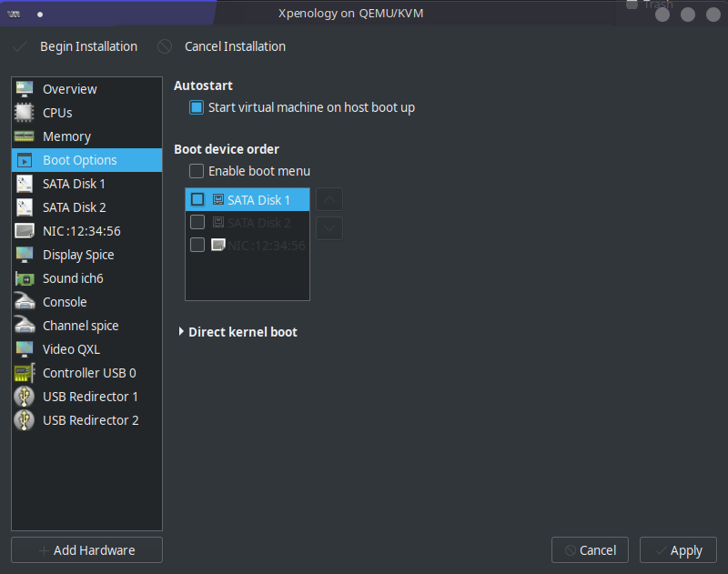The image size is (728, 574).
Task: Select SATA Disk 2 label in hardware list
Action: (75, 207)
